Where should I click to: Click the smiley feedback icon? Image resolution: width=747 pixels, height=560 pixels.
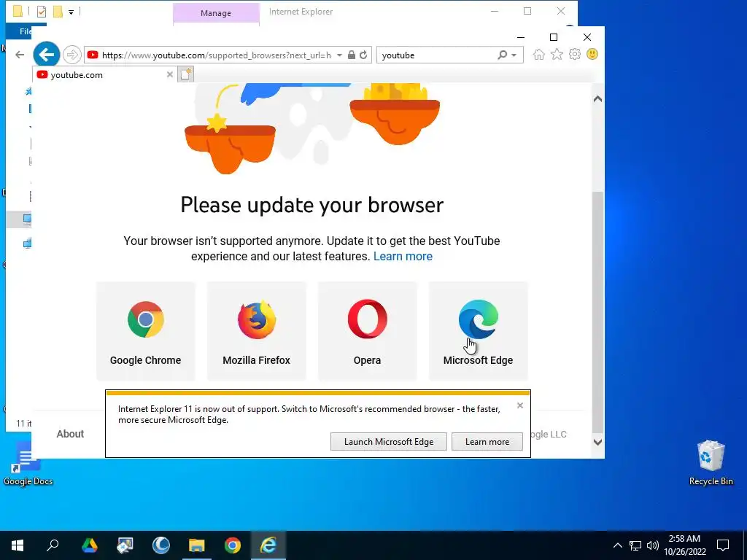coord(592,54)
